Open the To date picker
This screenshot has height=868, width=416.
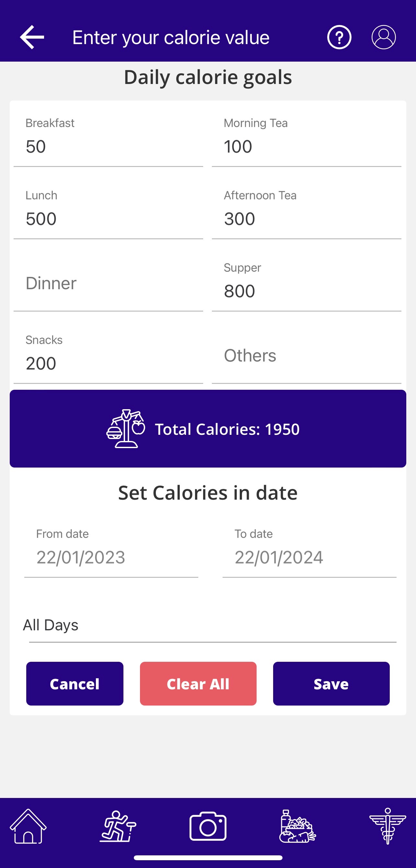coord(309,557)
